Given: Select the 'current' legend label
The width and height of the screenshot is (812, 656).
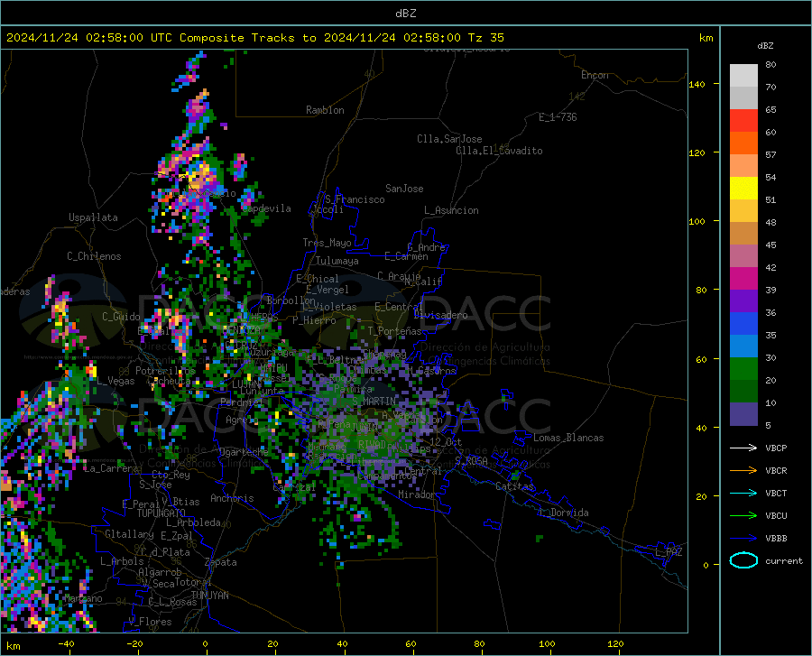Looking at the screenshot, I should click(784, 560).
